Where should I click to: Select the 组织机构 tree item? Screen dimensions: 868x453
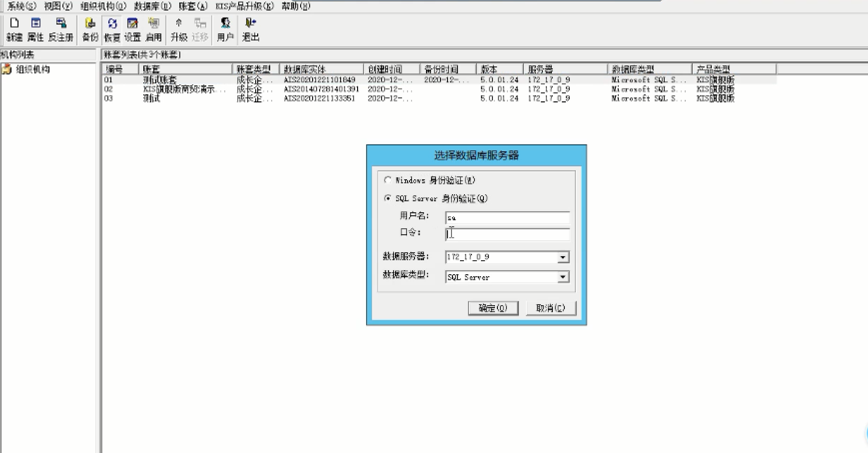(x=32, y=69)
